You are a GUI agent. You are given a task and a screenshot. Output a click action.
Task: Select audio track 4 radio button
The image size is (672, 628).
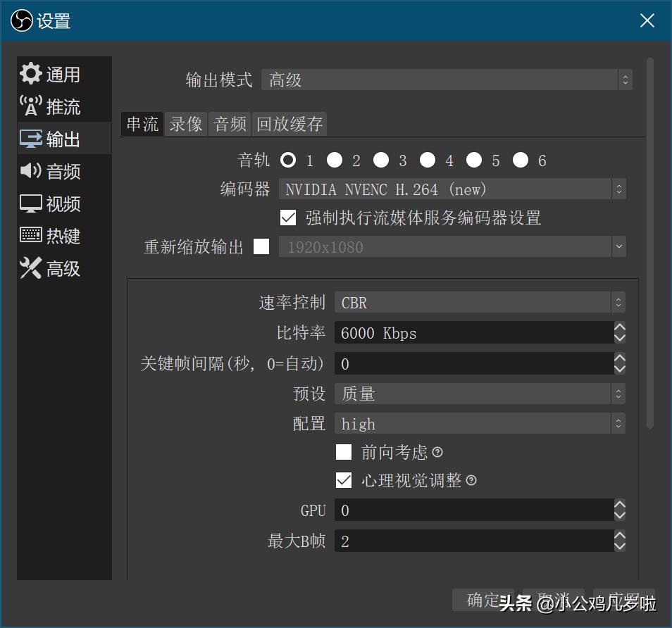click(x=428, y=161)
